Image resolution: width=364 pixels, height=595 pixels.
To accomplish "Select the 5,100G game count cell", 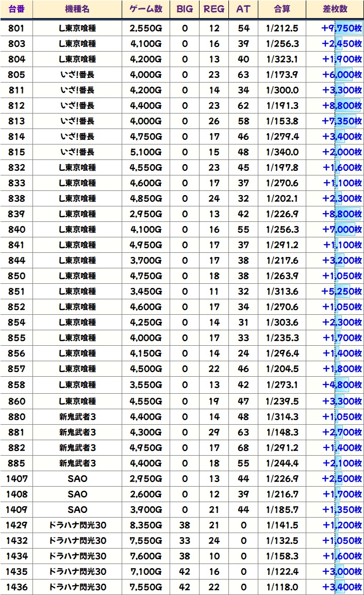I will pos(146,152).
